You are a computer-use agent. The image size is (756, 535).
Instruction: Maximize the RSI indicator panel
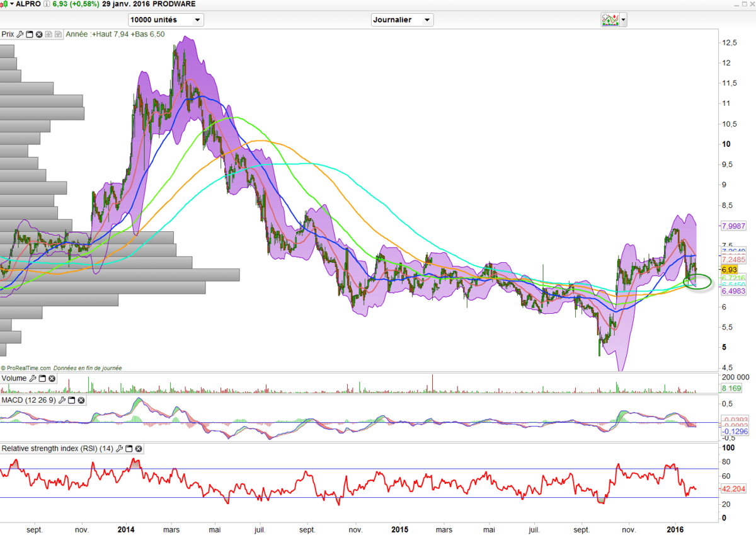(129, 449)
